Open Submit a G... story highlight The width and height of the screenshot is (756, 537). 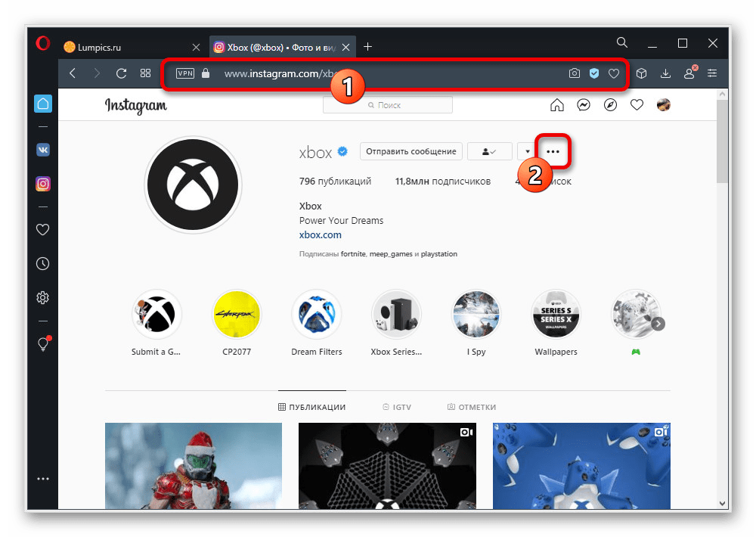pos(156,314)
